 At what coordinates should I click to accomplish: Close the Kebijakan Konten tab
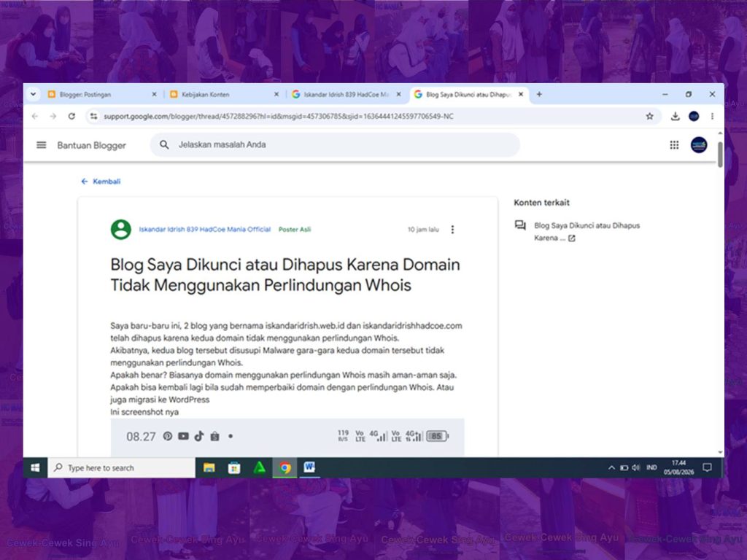[276, 94]
